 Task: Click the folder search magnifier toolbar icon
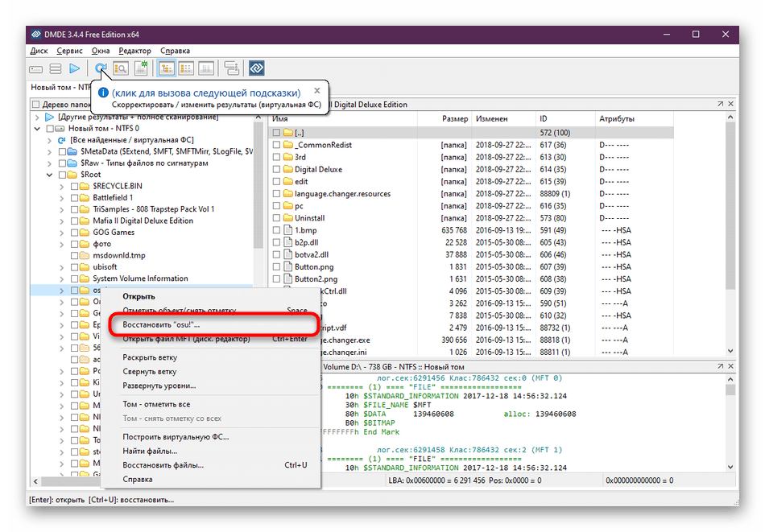[121, 69]
